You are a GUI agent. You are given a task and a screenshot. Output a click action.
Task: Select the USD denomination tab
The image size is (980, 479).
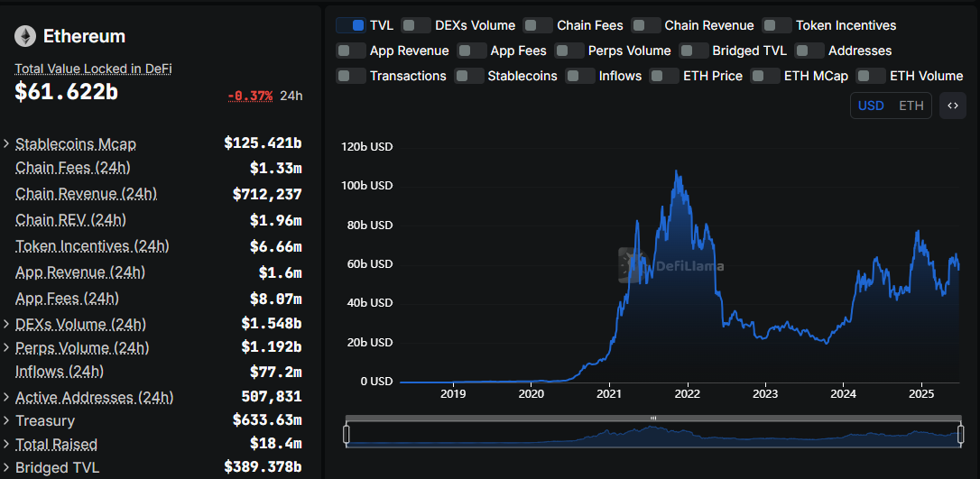[871, 106]
